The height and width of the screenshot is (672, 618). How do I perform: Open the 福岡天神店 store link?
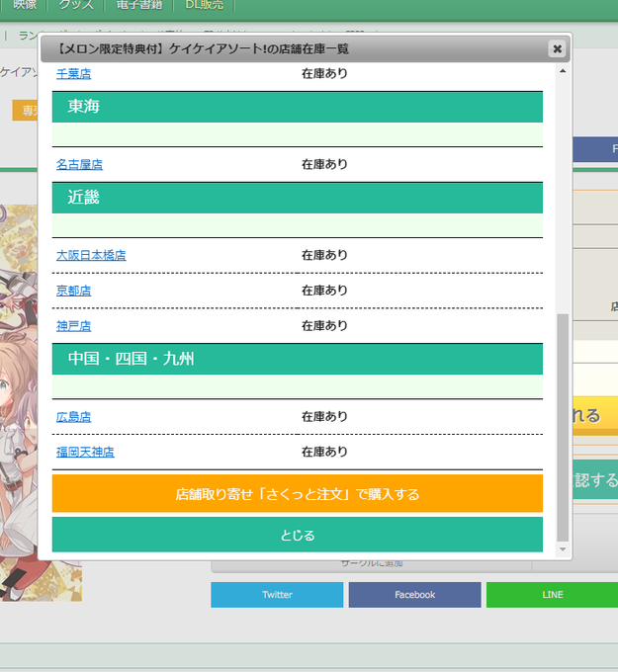tap(85, 452)
